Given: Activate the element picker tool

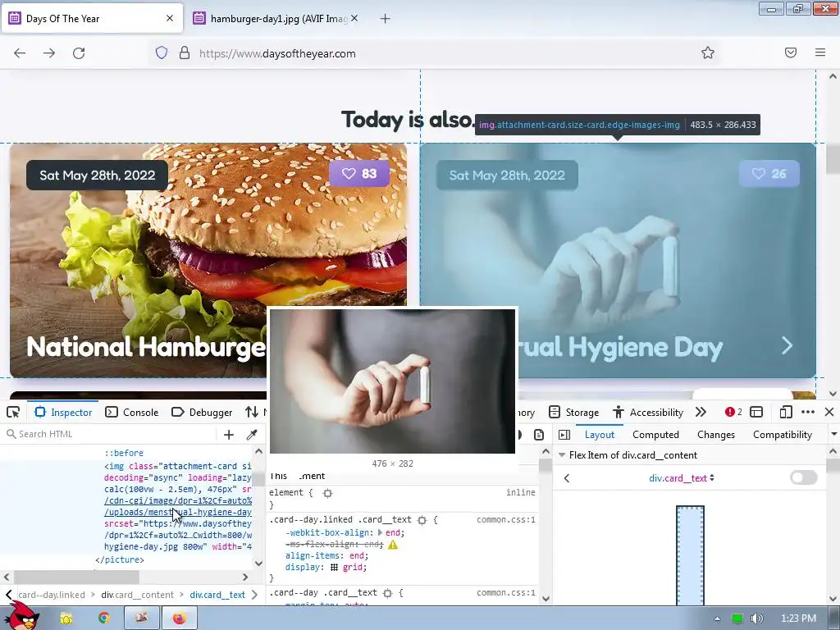Looking at the screenshot, I should coord(13,412).
